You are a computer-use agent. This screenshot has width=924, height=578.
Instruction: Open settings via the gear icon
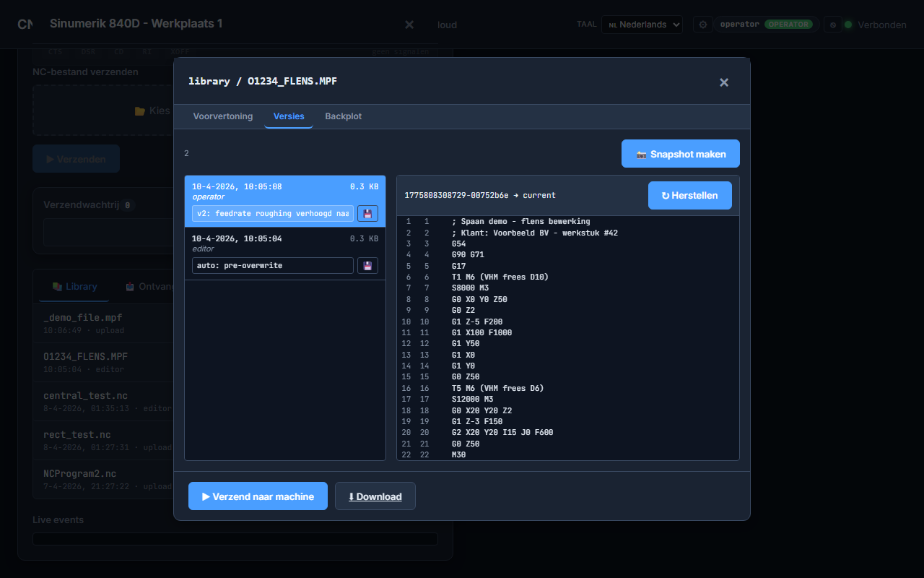coord(703,25)
